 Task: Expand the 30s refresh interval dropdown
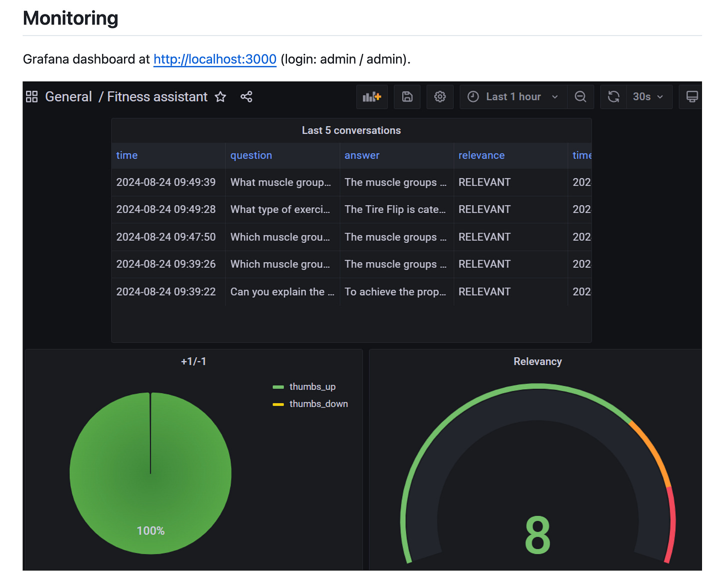[648, 96]
